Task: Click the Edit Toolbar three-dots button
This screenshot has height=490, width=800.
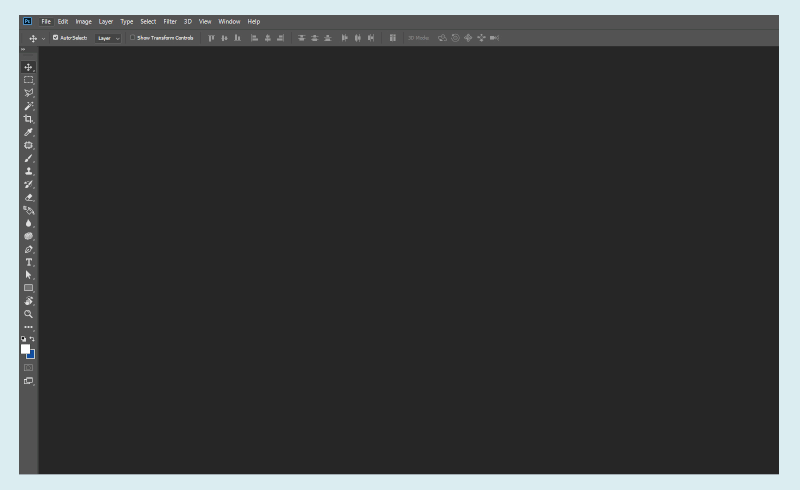Action: (28, 326)
